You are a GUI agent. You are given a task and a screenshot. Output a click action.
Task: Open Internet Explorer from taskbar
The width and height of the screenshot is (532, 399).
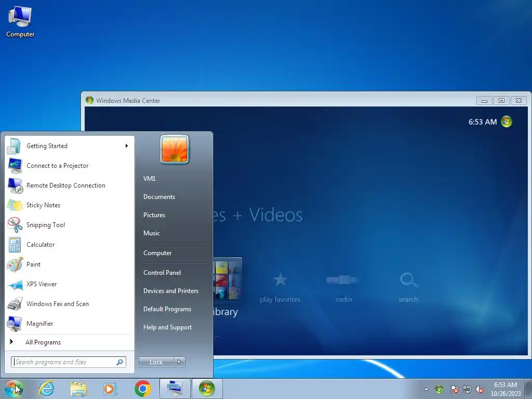(46, 389)
